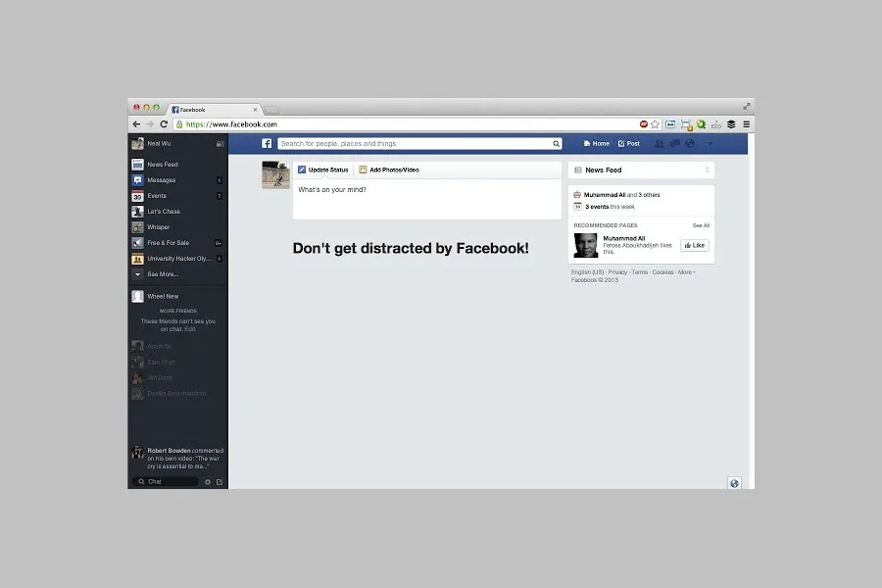
Task: Open chat with Devika Balachandran
Action: 169,393
